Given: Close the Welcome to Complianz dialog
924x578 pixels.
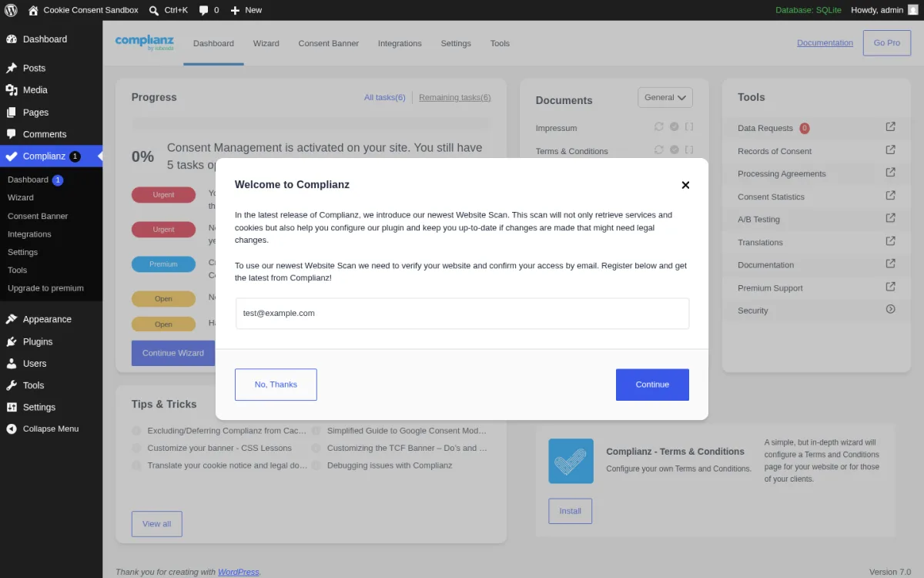Looking at the screenshot, I should [x=685, y=185].
